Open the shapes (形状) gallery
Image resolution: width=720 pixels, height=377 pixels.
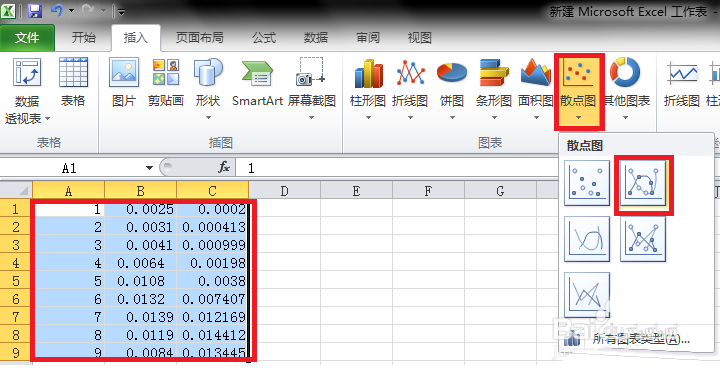coord(208,90)
